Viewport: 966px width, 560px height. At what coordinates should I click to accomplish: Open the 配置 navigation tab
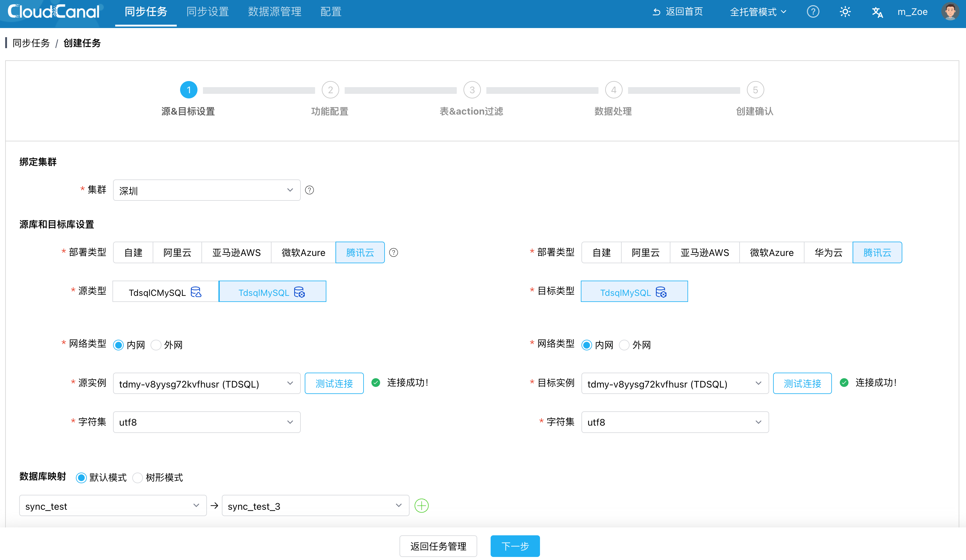click(x=330, y=12)
